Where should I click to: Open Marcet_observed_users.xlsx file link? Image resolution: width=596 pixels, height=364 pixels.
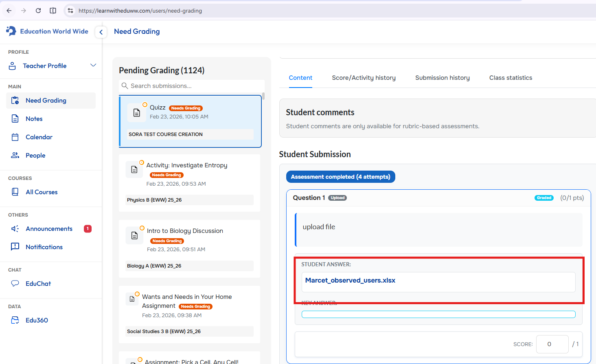(350, 280)
